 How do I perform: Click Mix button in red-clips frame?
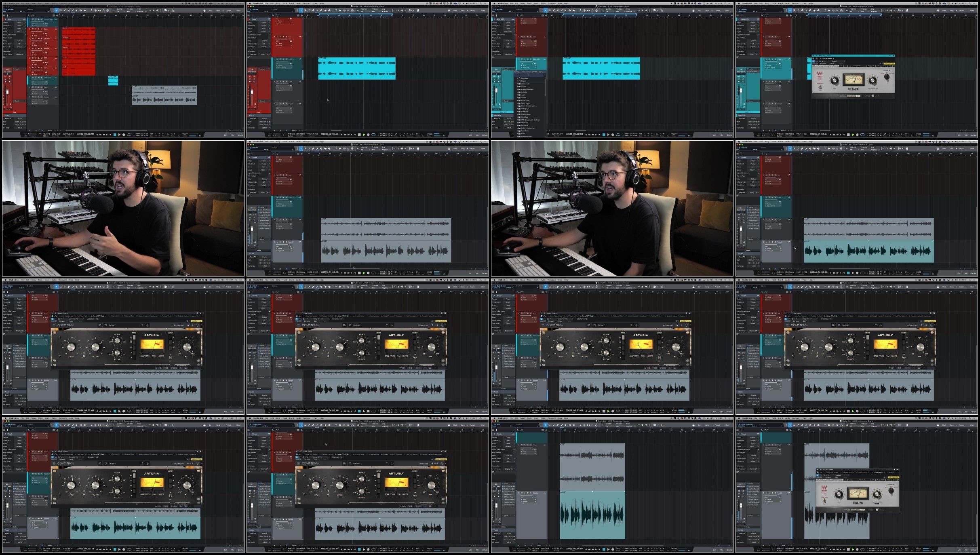[233, 135]
